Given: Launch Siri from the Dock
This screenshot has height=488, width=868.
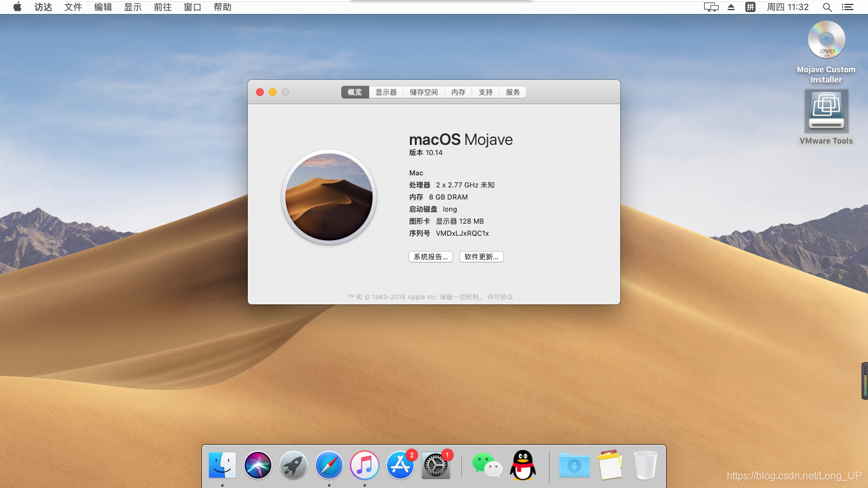Looking at the screenshot, I should coord(258,466).
